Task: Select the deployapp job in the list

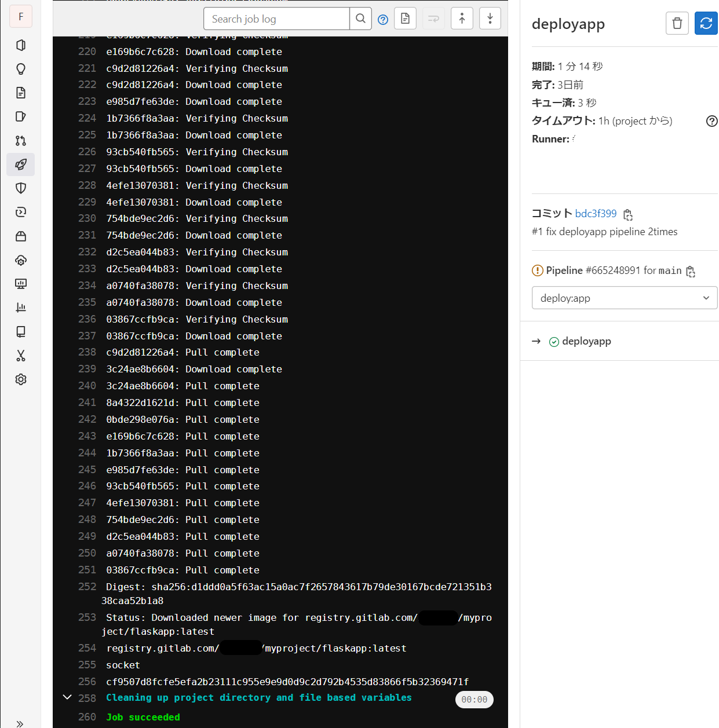Action: pos(586,341)
